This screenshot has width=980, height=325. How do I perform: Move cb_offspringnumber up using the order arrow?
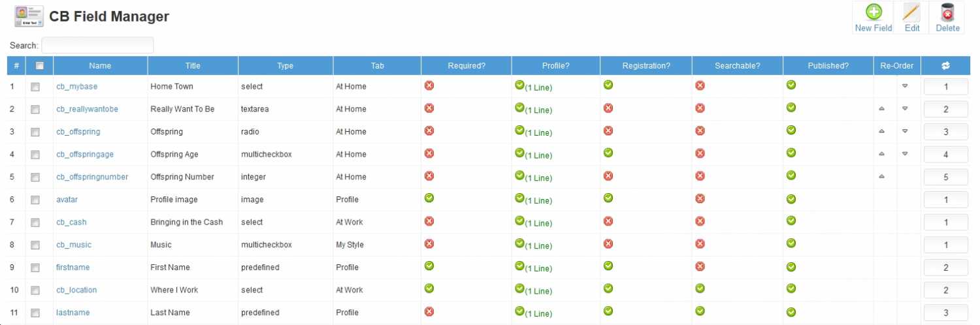(882, 176)
